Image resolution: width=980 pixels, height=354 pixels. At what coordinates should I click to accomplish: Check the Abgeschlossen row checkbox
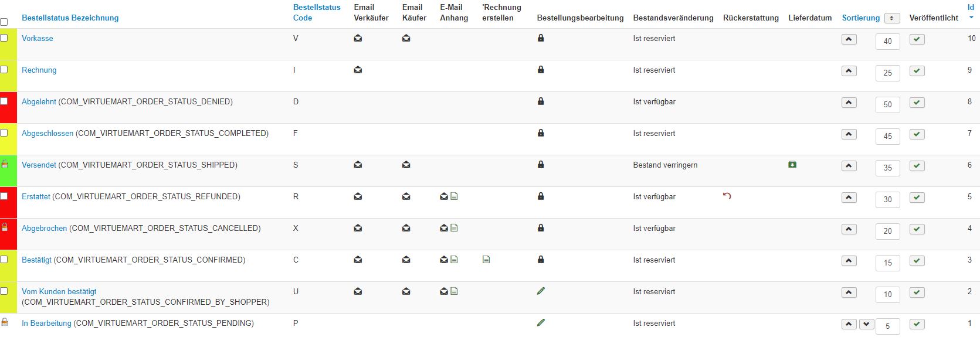4,133
